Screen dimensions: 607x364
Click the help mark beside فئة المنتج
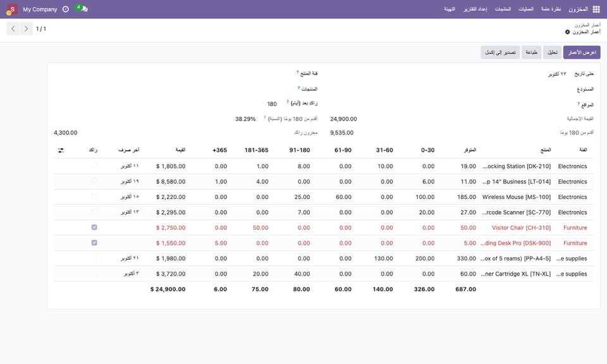tap(297, 72)
